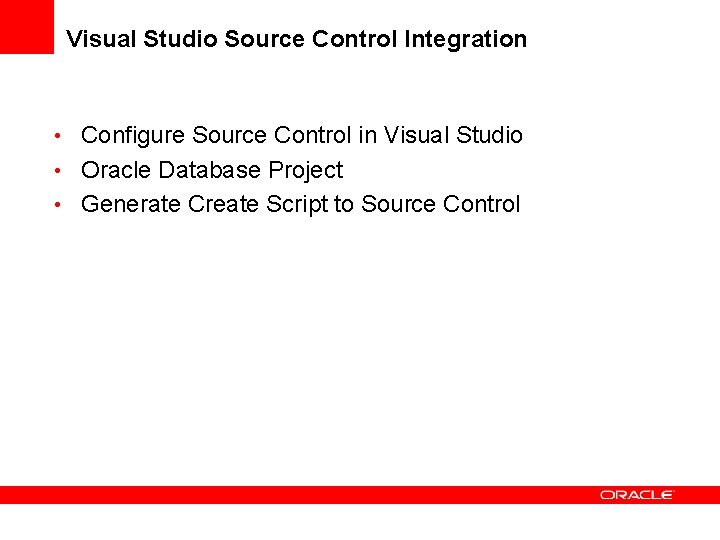Click the word Script in the third bullet
The width and height of the screenshot is (720, 540).
pyautogui.click(x=297, y=204)
